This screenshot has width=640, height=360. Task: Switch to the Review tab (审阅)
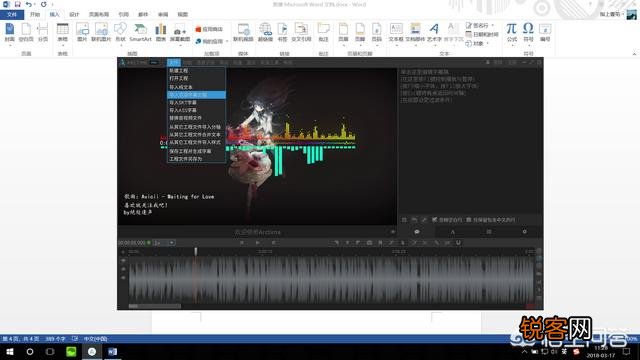click(x=163, y=14)
